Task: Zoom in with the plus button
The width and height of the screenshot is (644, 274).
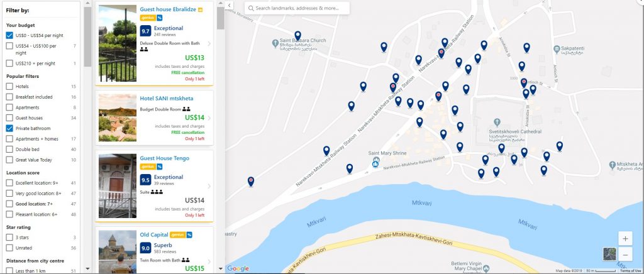Action: pyautogui.click(x=625, y=238)
